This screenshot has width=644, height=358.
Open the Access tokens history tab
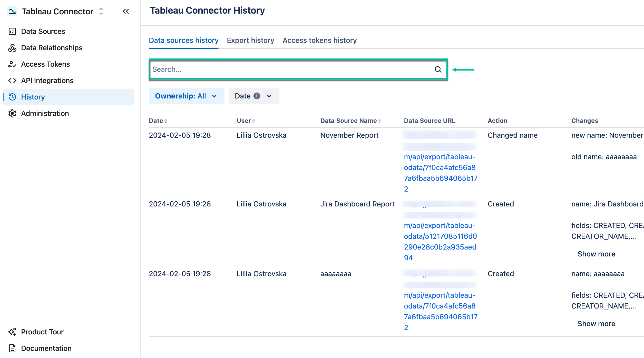319,40
